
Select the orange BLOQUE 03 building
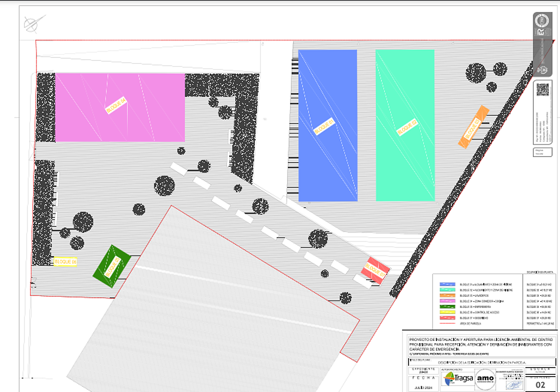473,127
